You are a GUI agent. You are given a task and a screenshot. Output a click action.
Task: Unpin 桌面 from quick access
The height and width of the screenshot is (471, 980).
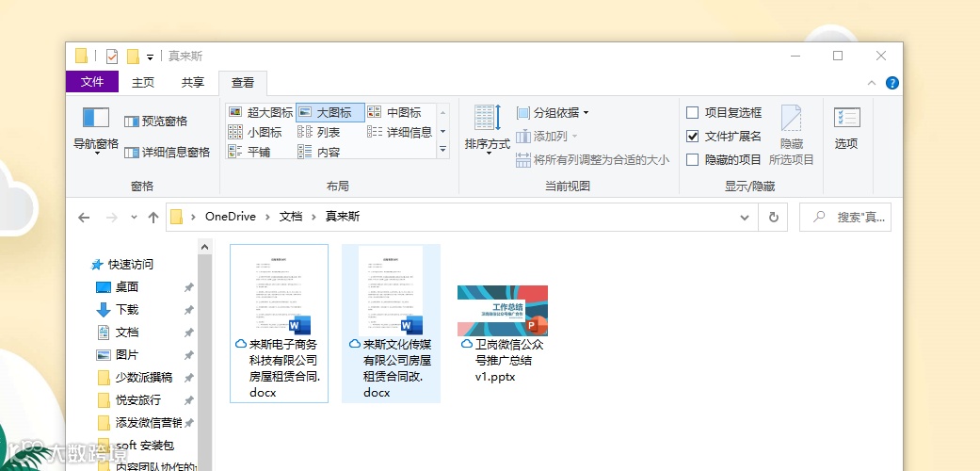[188, 287]
